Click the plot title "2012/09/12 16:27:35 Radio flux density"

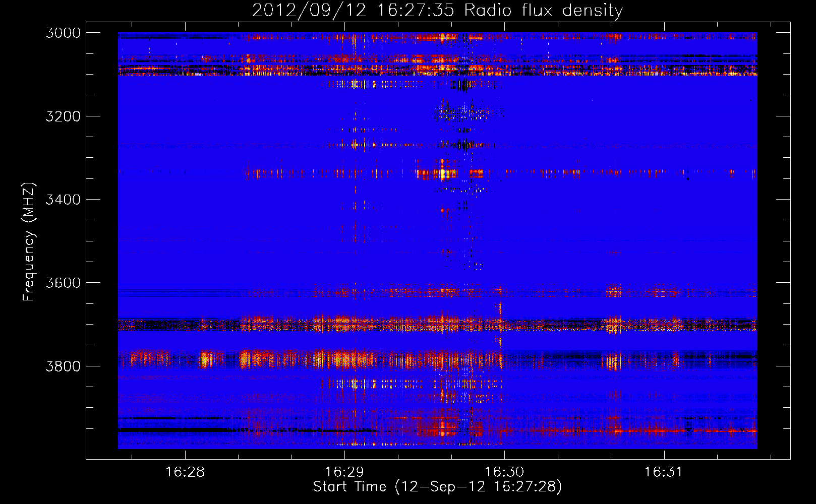coord(437,11)
